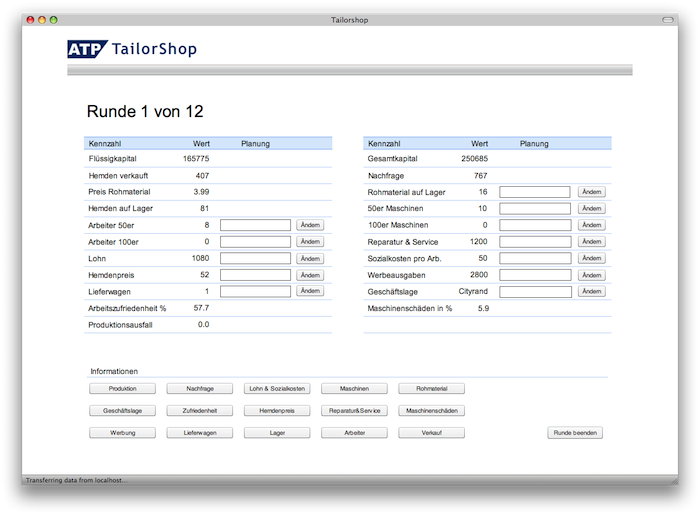This screenshot has height=515, width=700.
Task: Open the Nachfrage information button
Action: click(200, 389)
